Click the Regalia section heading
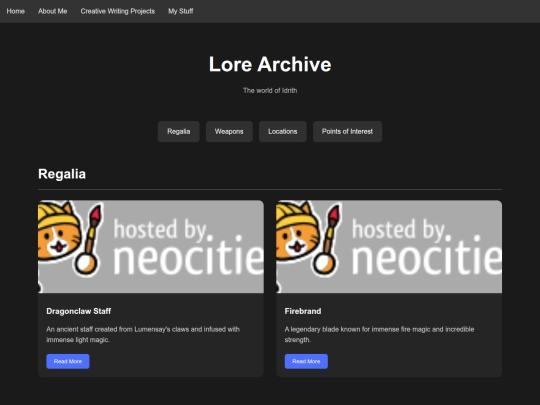The image size is (540, 405). tap(62, 174)
